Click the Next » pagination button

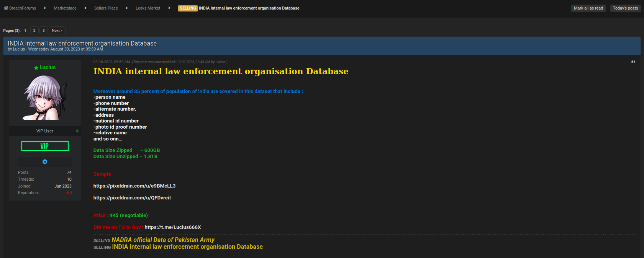pos(57,31)
